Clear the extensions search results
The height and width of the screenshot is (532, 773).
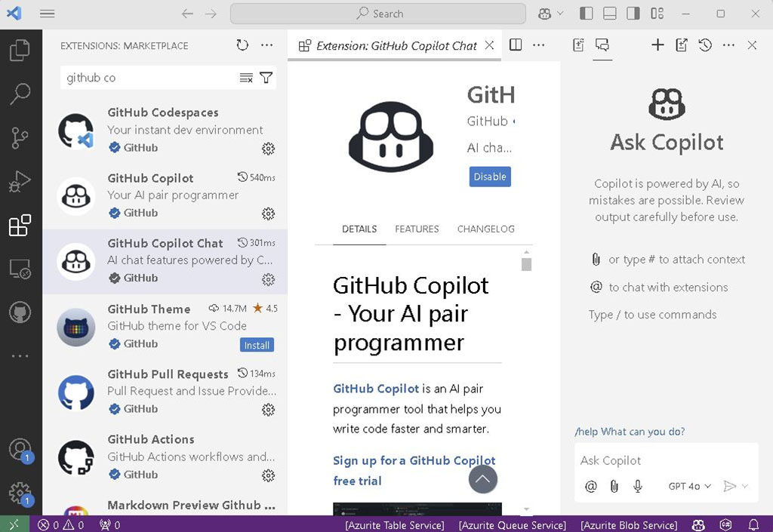pyautogui.click(x=246, y=78)
